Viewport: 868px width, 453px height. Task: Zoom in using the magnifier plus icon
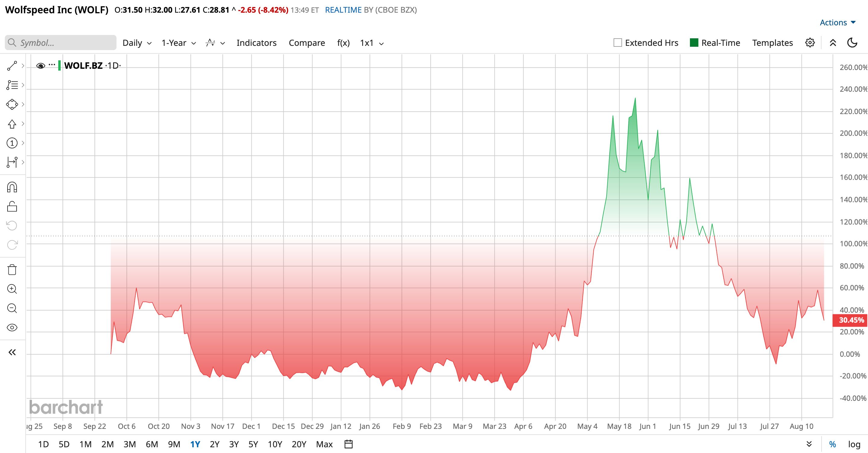tap(12, 289)
